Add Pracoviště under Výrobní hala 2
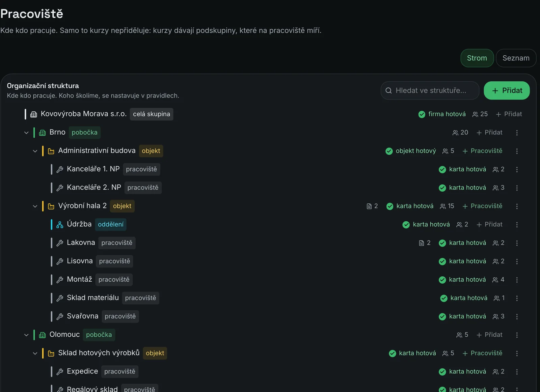 [482, 206]
